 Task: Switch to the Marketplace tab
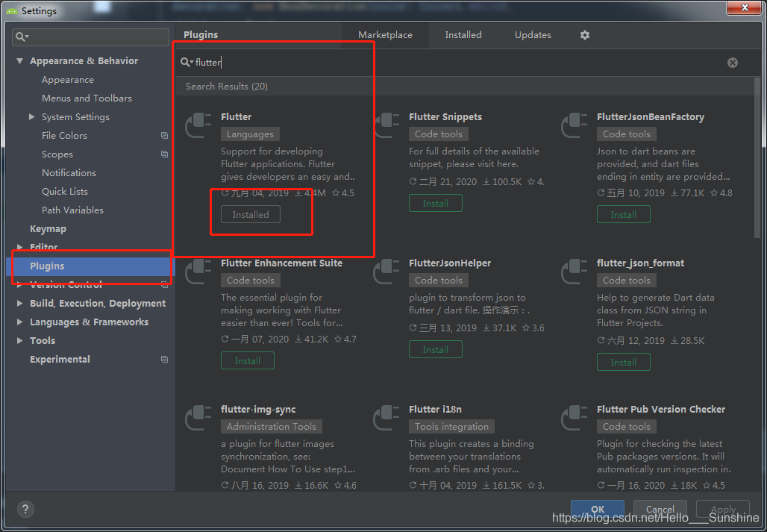pyautogui.click(x=385, y=35)
